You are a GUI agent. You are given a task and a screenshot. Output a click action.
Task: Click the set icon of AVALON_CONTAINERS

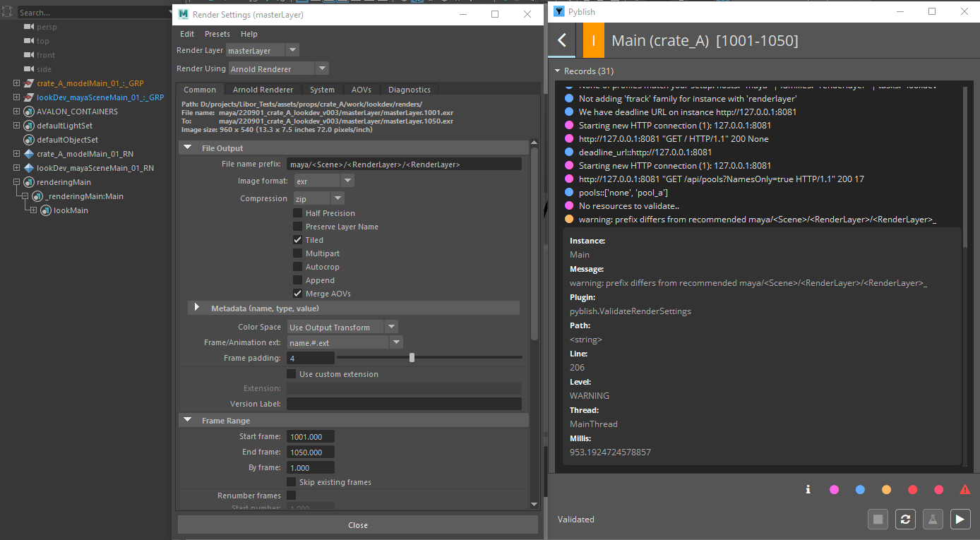coord(29,112)
